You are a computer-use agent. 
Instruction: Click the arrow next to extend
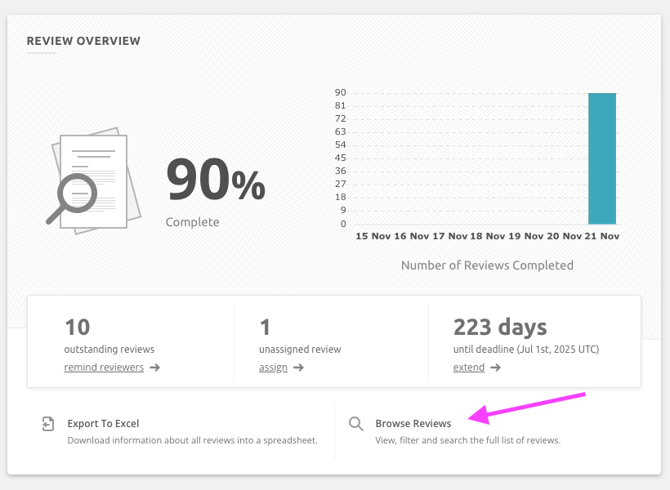coord(496,368)
